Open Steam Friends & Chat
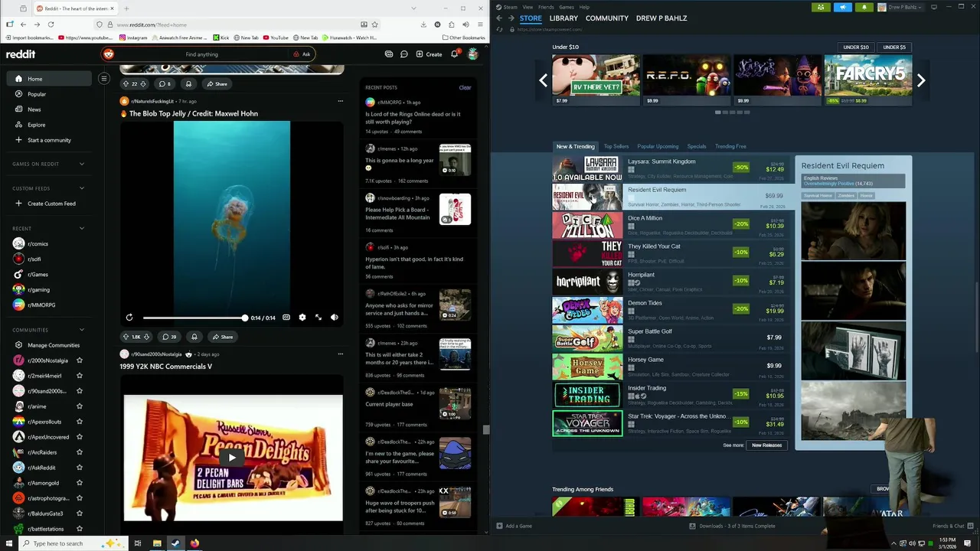980x551 pixels. pos(952,526)
